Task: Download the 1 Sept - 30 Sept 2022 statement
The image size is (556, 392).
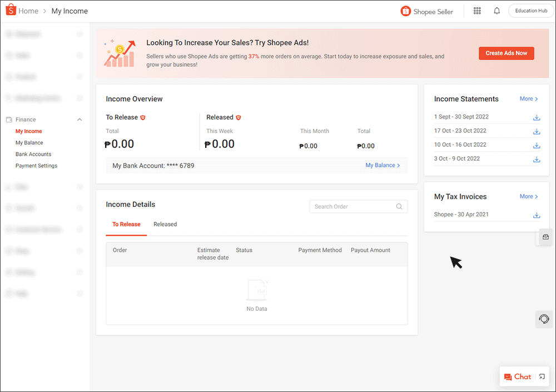Action: coord(536,117)
